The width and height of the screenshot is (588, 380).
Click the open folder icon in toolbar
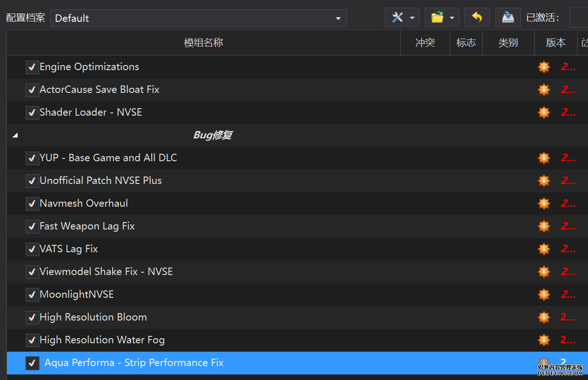point(437,18)
